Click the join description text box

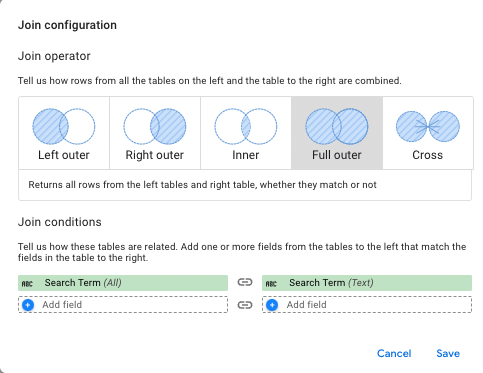[245, 185]
